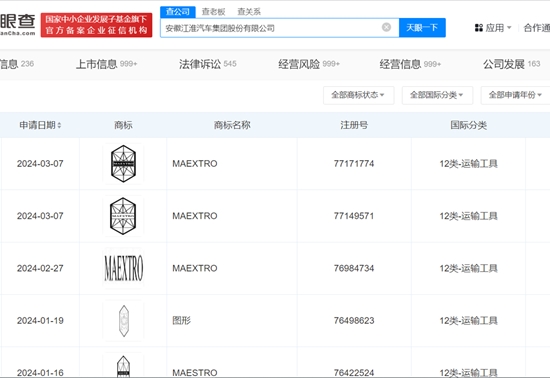Open the 经营风险 section tab
The width and height of the screenshot is (550, 378).
(309, 64)
